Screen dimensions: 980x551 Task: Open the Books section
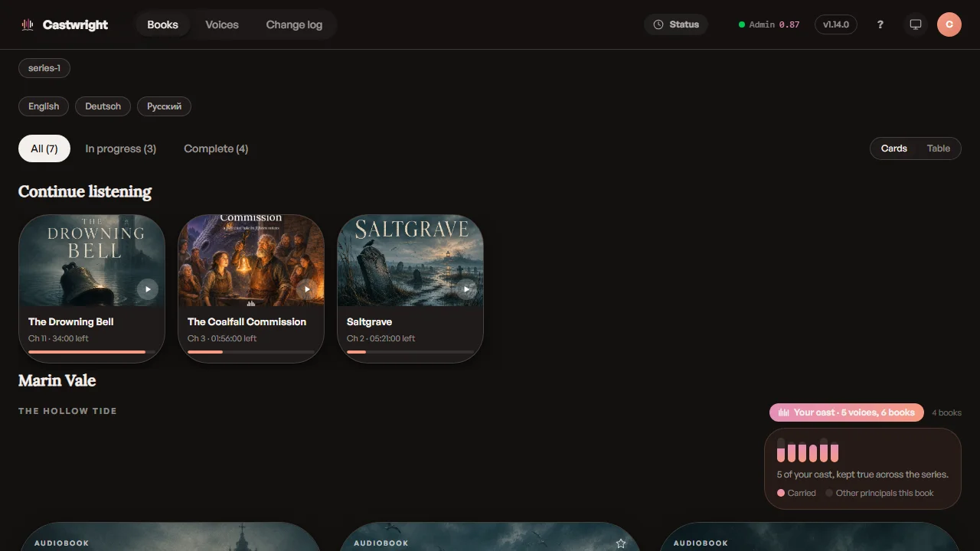[x=162, y=24]
